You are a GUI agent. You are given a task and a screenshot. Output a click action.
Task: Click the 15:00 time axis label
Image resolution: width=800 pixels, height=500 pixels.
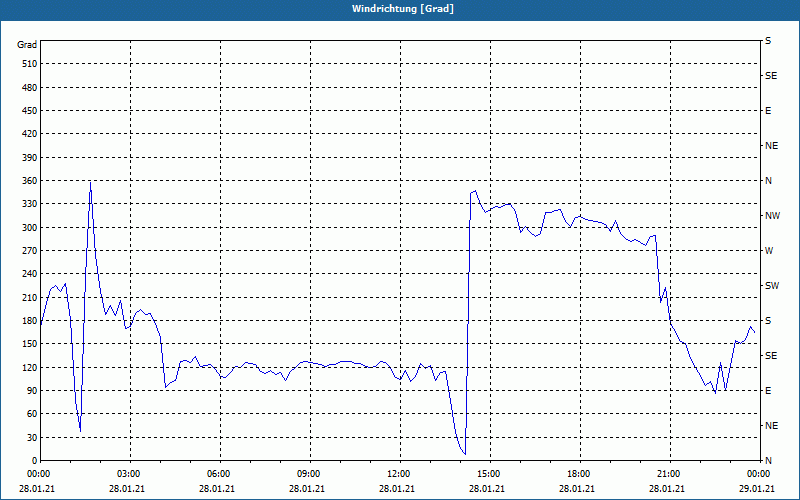pyautogui.click(x=489, y=474)
